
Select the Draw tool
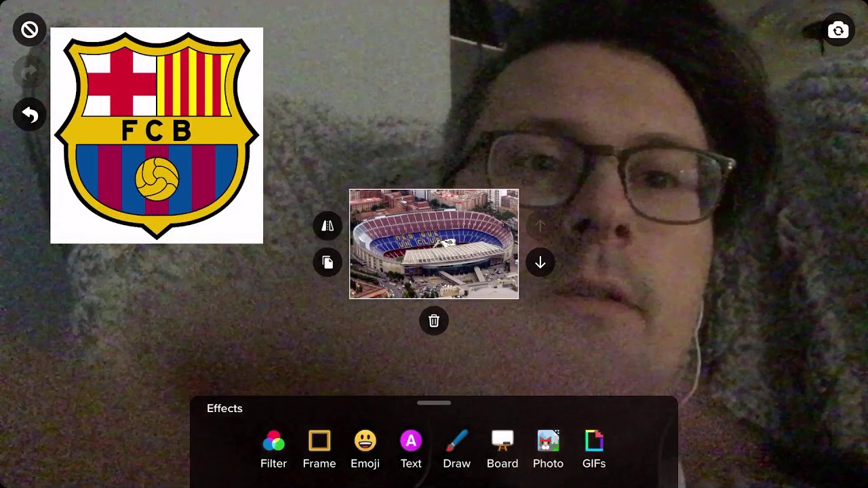pos(456,449)
